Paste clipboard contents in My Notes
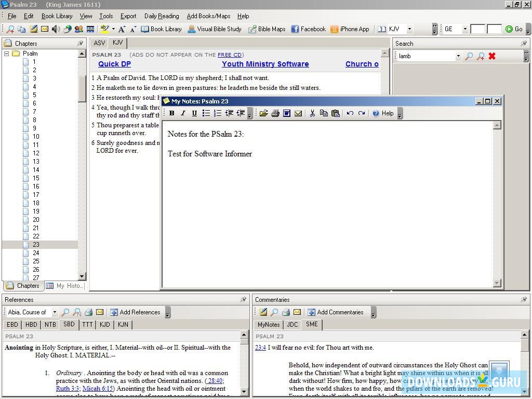 point(335,113)
